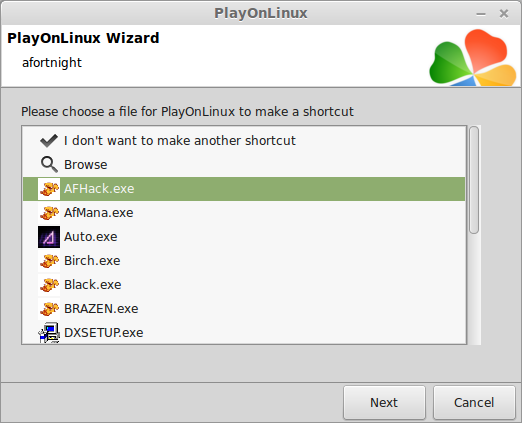Image resolution: width=522 pixels, height=423 pixels.
Task: Select "I don't want to make another shortcut"
Action: (x=244, y=141)
